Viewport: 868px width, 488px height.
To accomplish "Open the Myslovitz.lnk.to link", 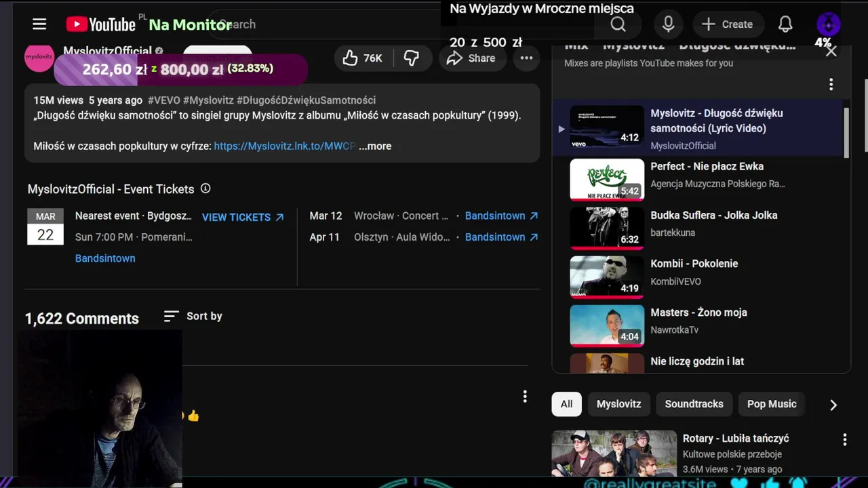I will tap(285, 146).
